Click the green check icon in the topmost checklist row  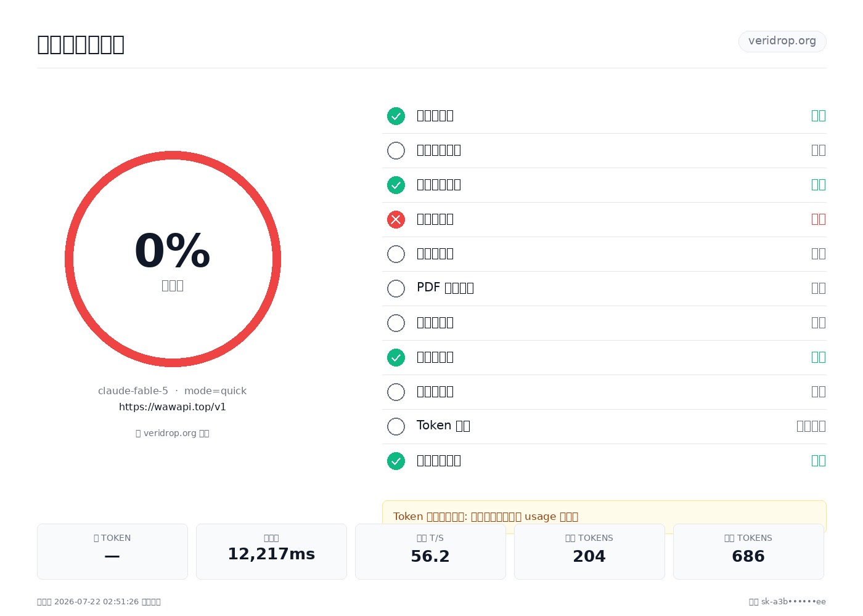click(x=396, y=116)
